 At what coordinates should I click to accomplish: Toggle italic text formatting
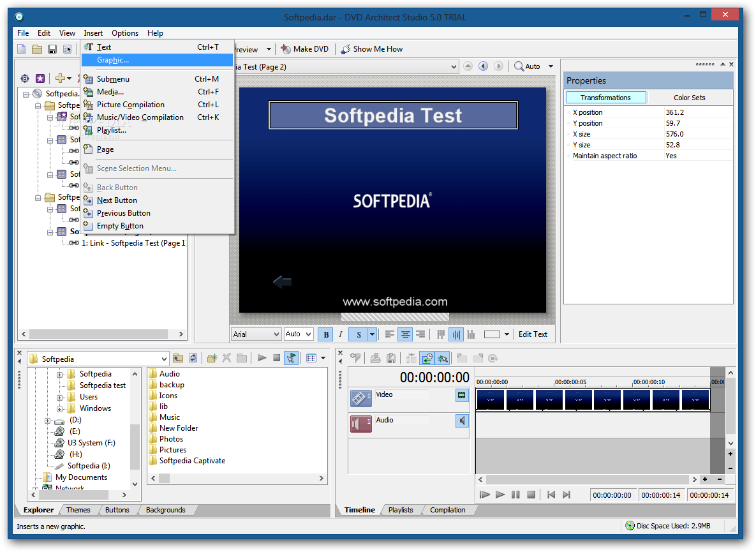pos(341,334)
